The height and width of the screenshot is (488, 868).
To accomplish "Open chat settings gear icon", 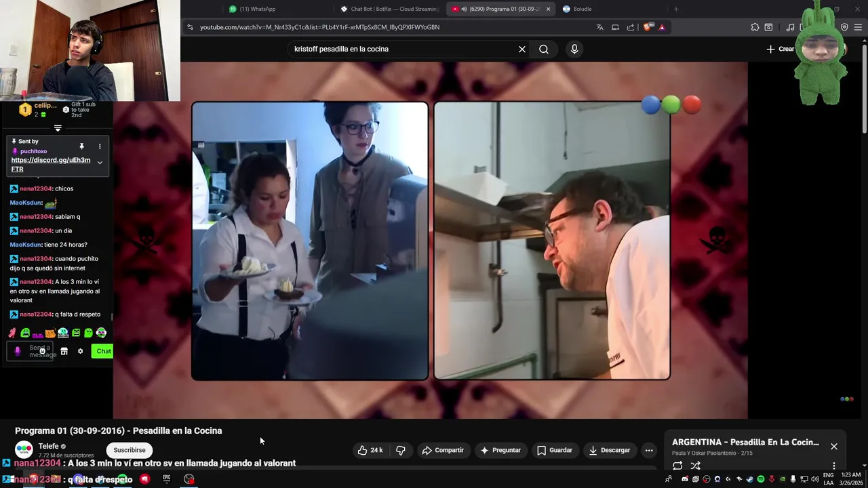I will click(x=80, y=351).
